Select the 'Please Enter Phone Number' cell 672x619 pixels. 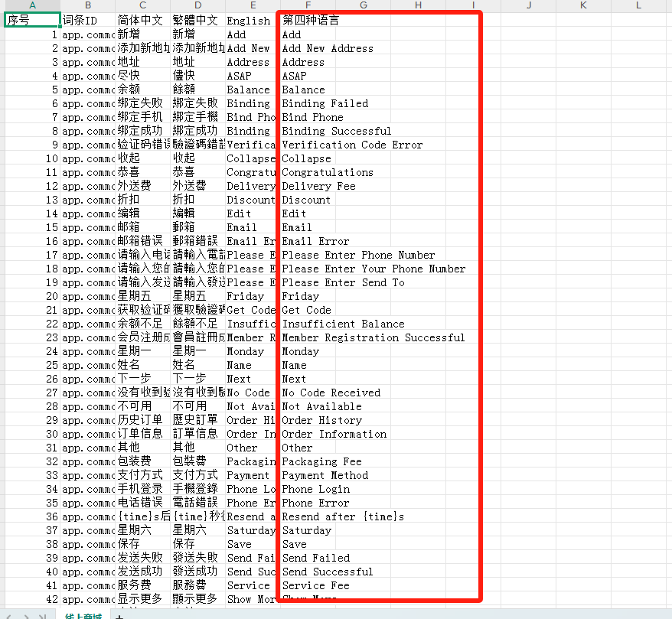coord(308,255)
